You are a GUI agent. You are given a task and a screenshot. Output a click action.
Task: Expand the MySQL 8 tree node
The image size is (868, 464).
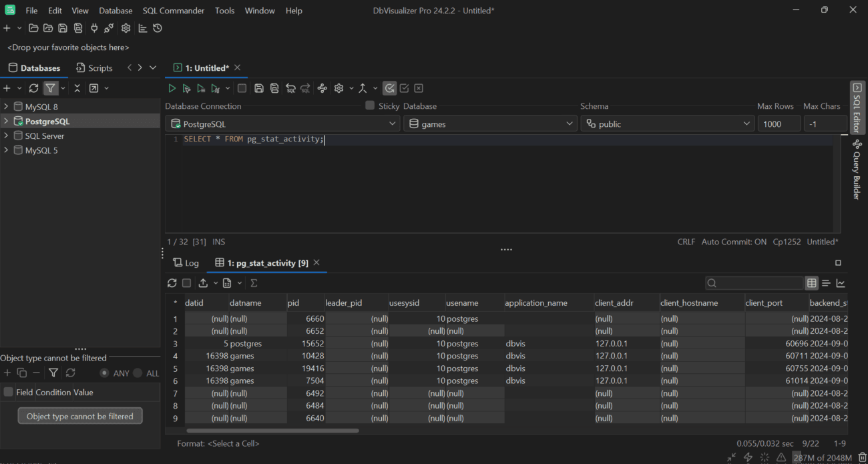point(6,107)
